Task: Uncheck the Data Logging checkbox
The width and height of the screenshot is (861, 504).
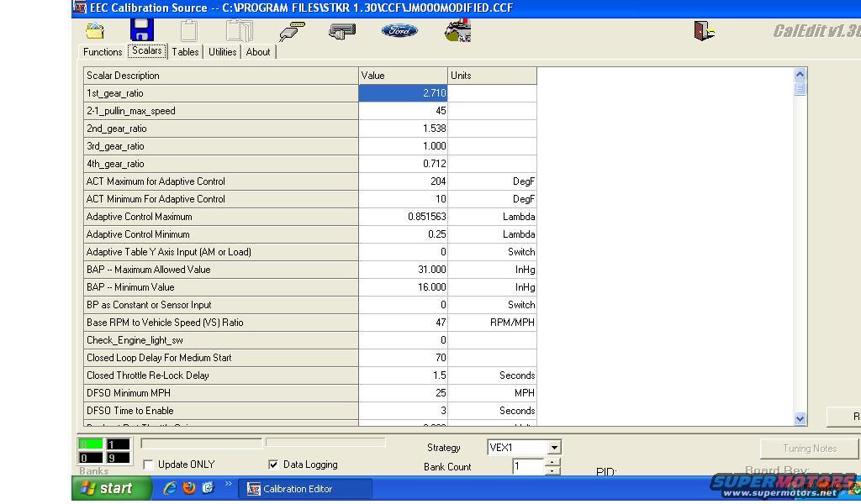Action: (x=273, y=465)
